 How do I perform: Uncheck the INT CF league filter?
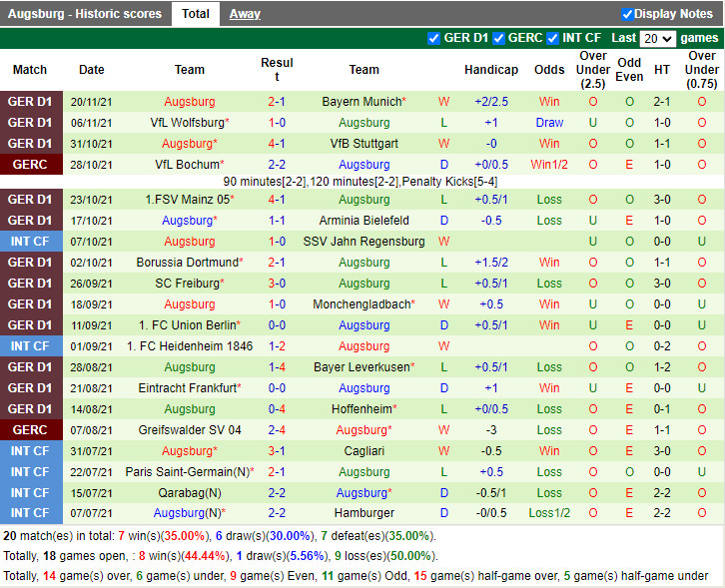pyautogui.click(x=552, y=38)
